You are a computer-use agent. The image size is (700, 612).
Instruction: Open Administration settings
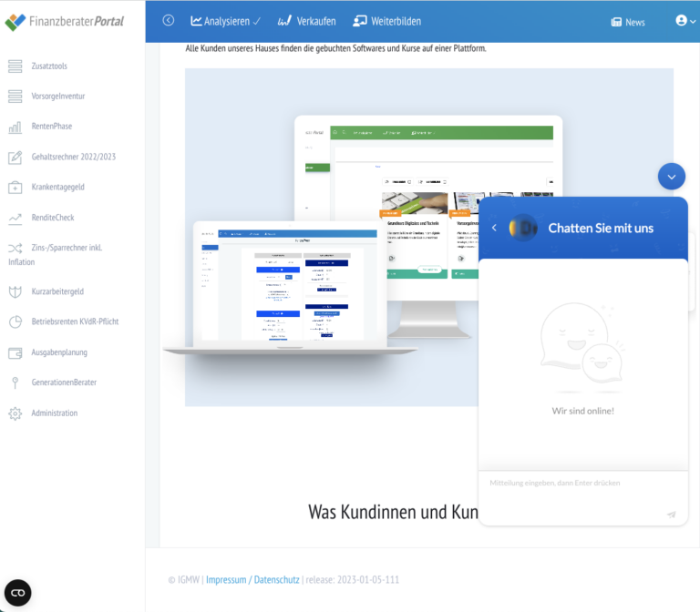pos(55,413)
